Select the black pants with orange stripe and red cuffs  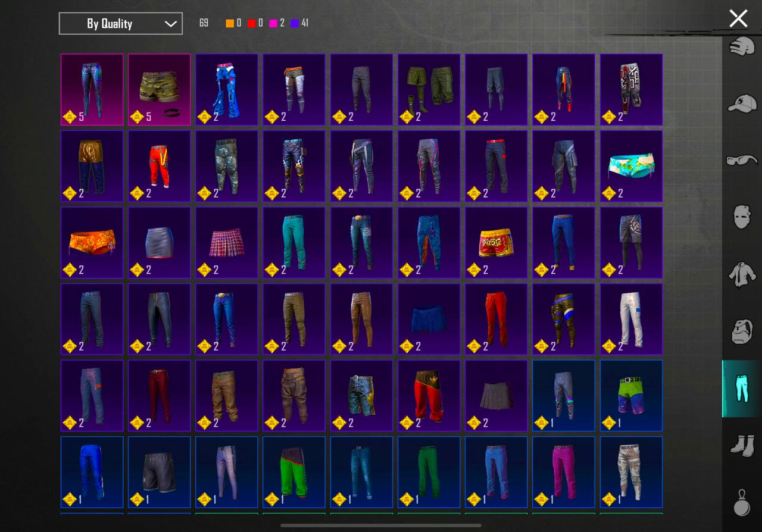(x=563, y=90)
